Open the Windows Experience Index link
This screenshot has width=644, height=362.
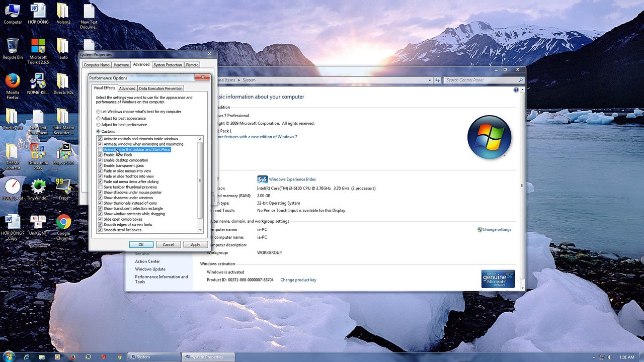pyautogui.click(x=292, y=179)
